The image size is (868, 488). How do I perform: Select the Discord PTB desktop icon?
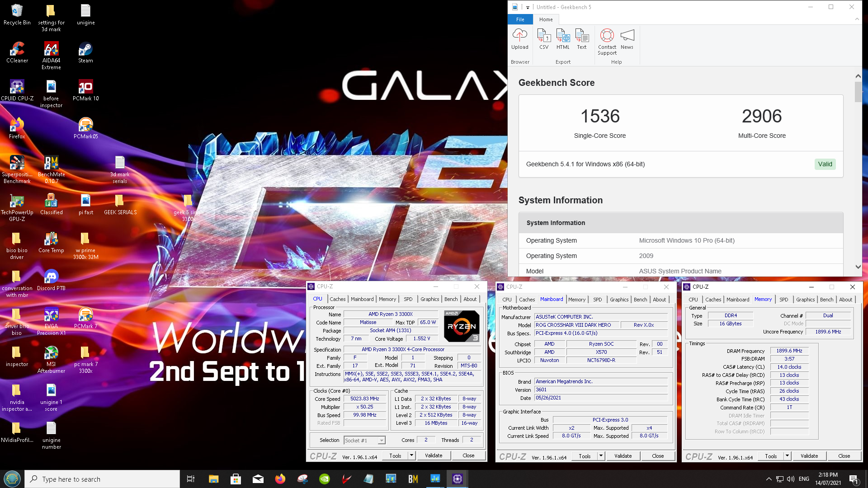pos(51,280)
